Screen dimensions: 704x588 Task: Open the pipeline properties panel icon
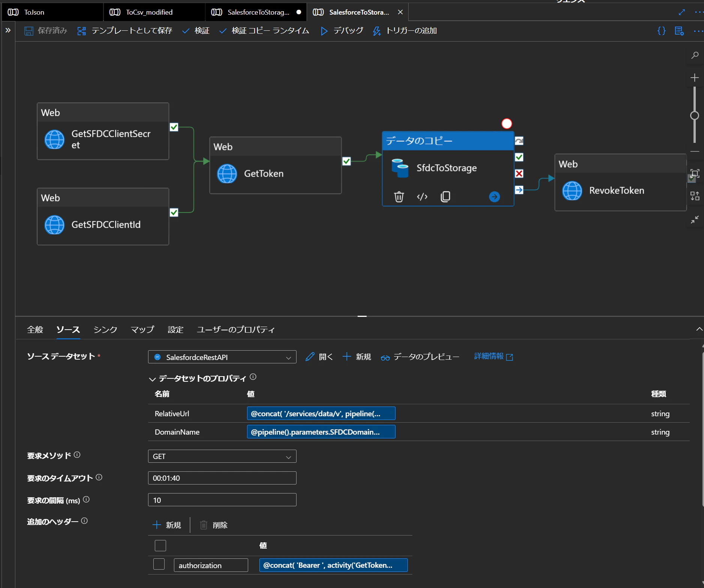click(679, 31)
